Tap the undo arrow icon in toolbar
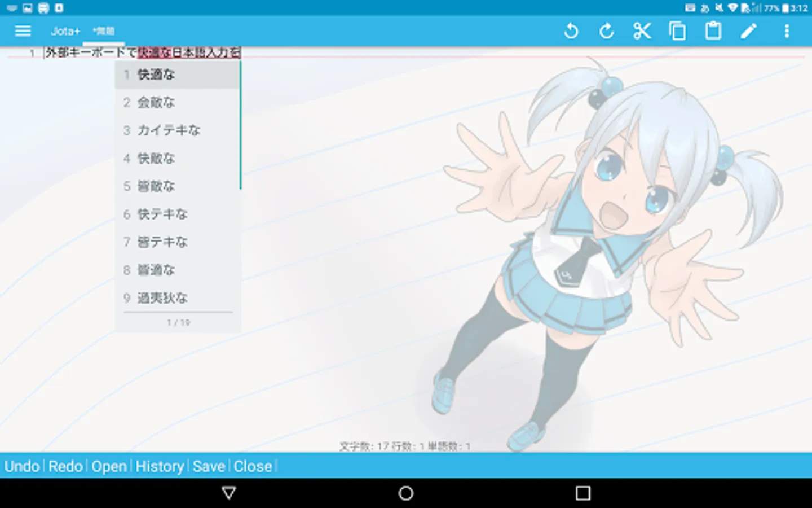The height and width of the screenshot is (508, 812). click(571, 31)
